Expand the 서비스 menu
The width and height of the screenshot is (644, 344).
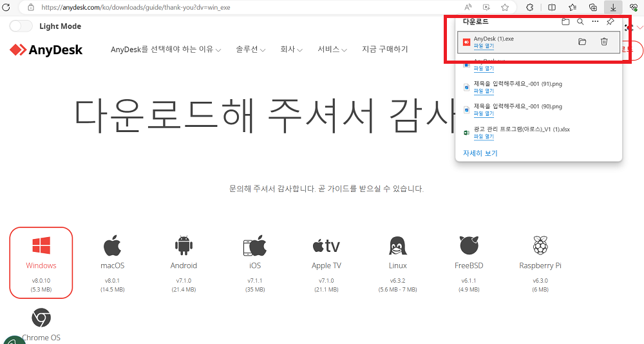pos(332,50)
